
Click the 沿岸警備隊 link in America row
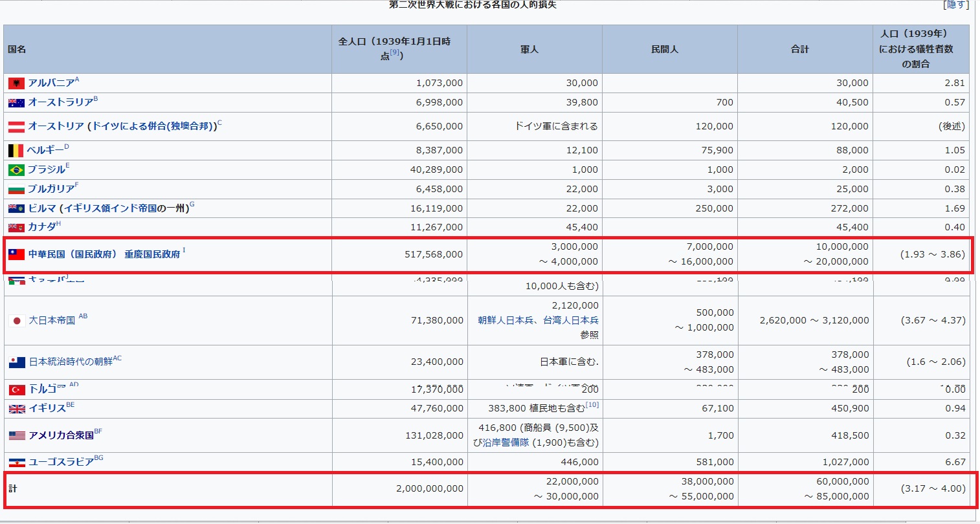(506, 442)
